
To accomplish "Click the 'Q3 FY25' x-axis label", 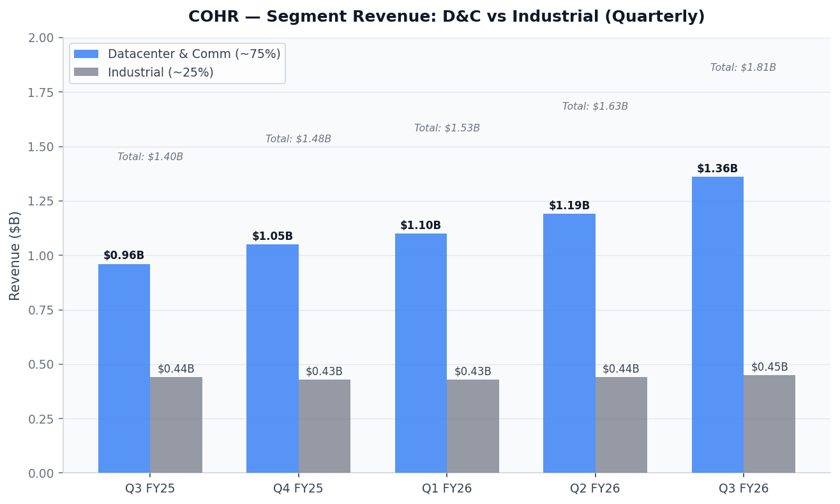I will click(x=150, y=489).
